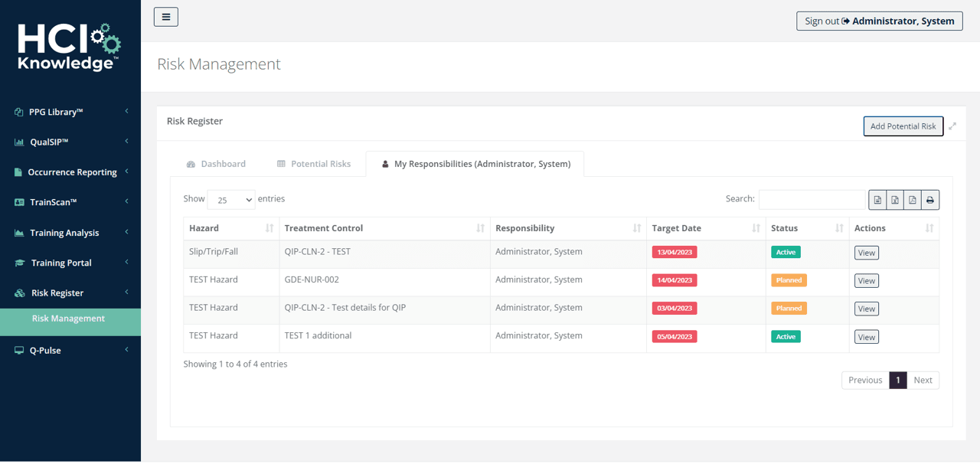This screenshot has width=980, height=464.
Task: Sort by the Status column arrows
Action: [839, 228]
